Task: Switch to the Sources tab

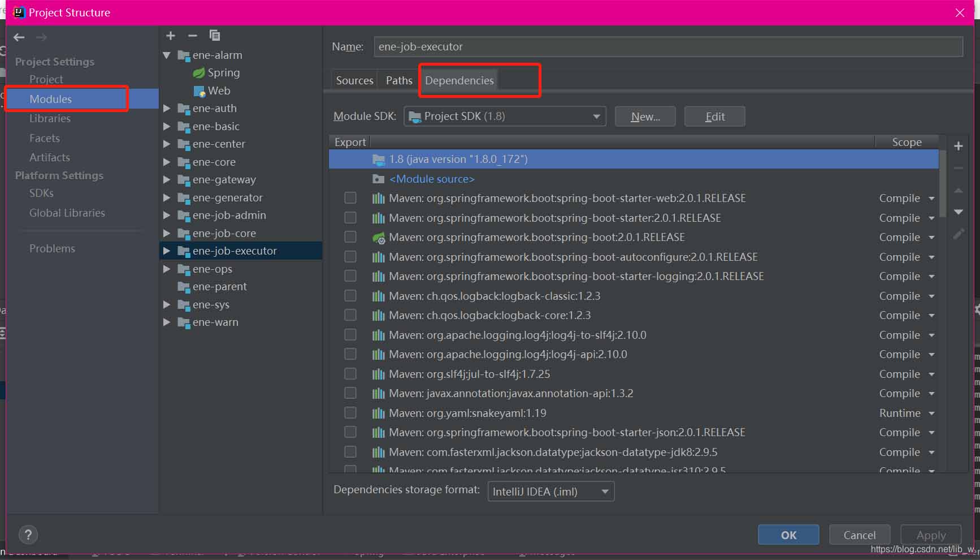Action: click(354, 80)
